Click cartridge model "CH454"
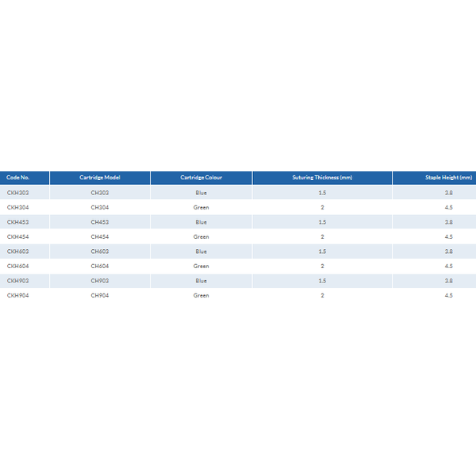Viewport: 476px width, 476px height. coord(100,236)
